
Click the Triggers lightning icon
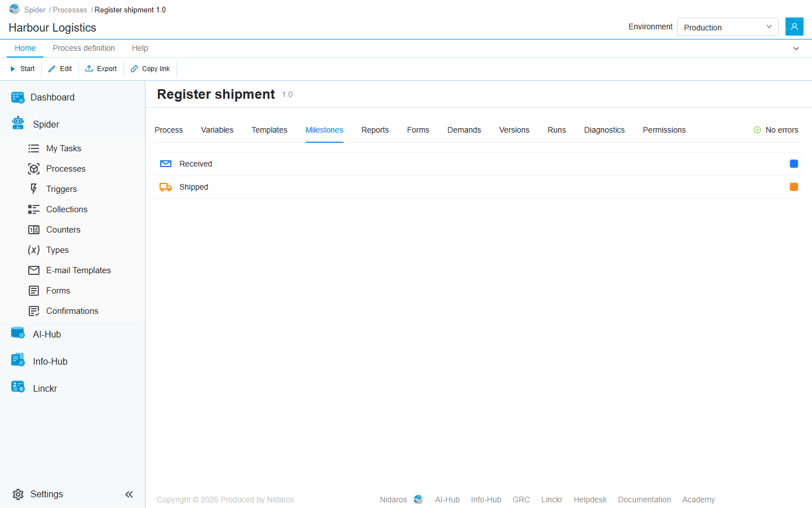point(34,189)
